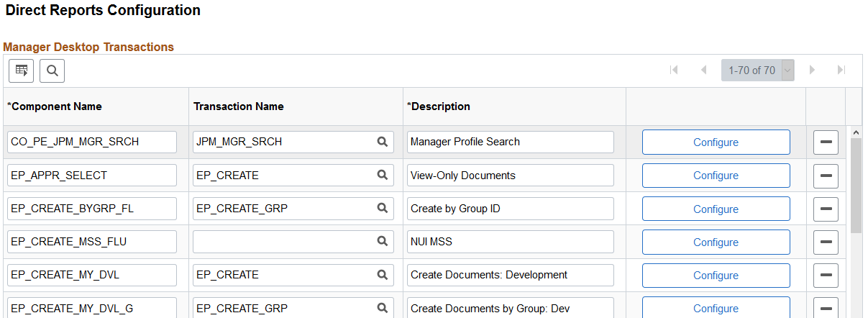Open the grid personalize/download icon
The width and height of the screenshot is (868, 318).
pyautogui.click(x=22, y=71)
